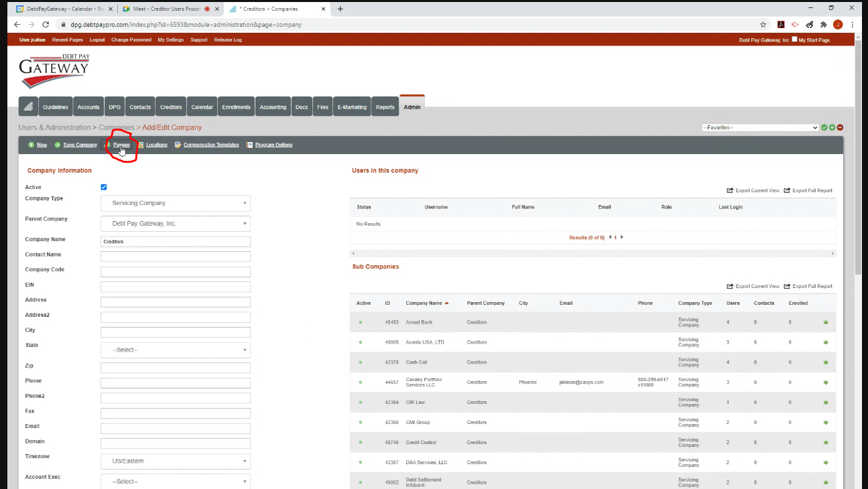Switch to Guidelines tab
The height and width of the screenshot is (489, 868).
[56, 107]
